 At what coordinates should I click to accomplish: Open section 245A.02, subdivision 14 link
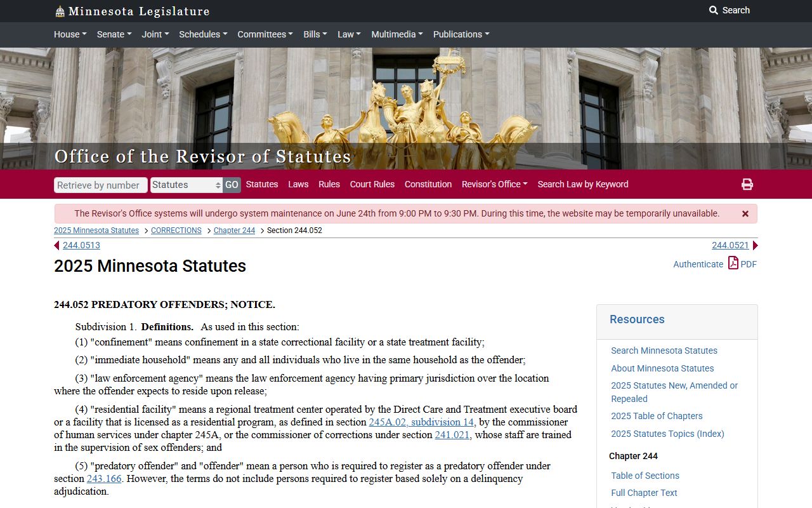(x=421, y=422)
